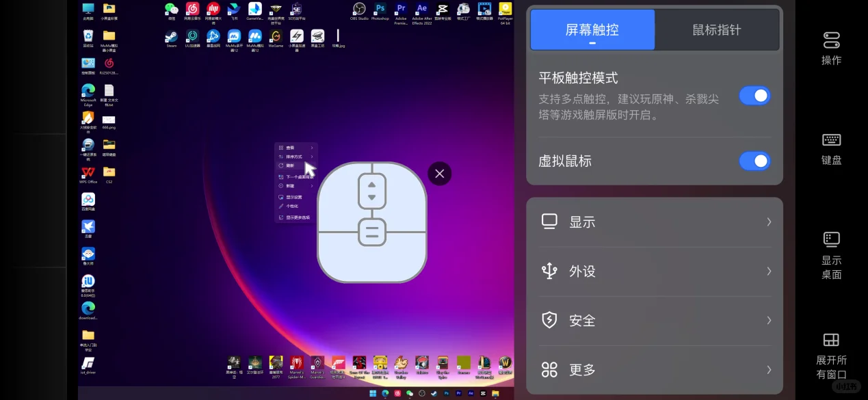Click the USB icon beside 外设
This screenshot has width=868, height=400.
tap(549, 271)
